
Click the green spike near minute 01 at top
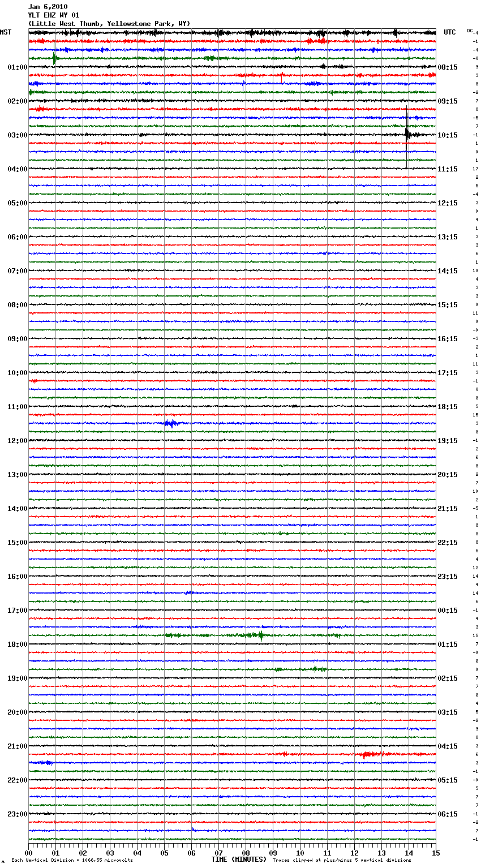pyautogui.click(x=54, y=58)
